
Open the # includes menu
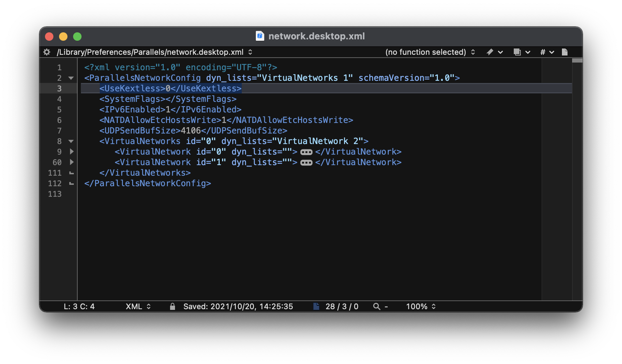pyautogui.click(x=547, y=52)
